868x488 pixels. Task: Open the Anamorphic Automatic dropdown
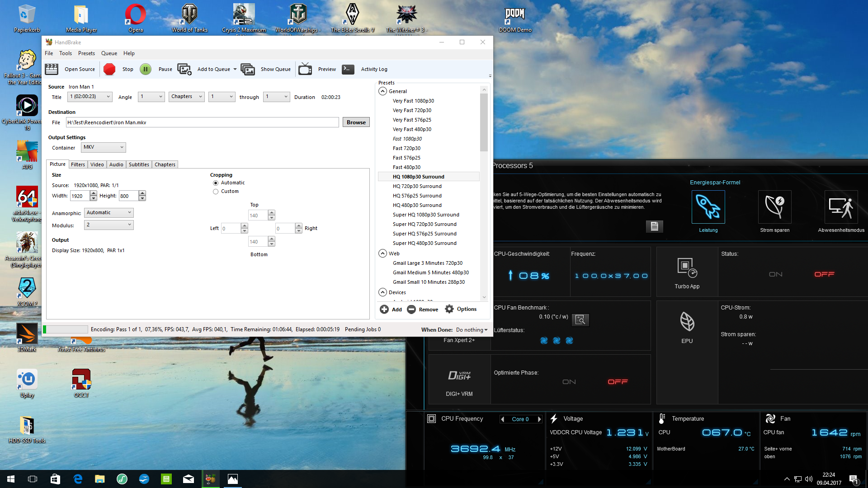click(x=109, y=212)
